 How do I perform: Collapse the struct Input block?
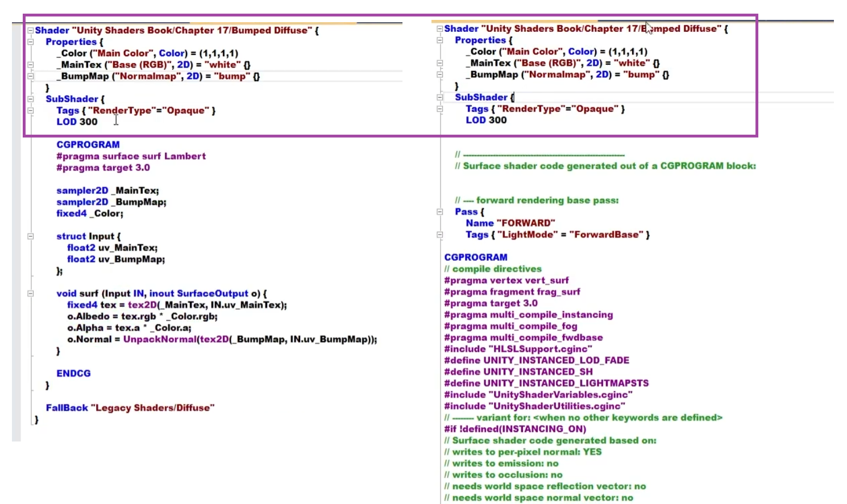tap(31, 236)
